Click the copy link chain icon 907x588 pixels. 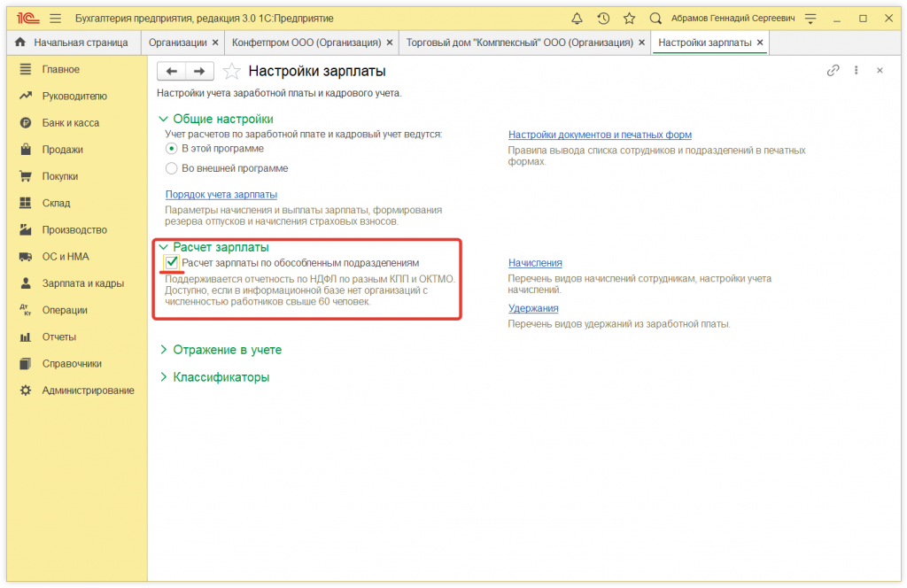833,71
